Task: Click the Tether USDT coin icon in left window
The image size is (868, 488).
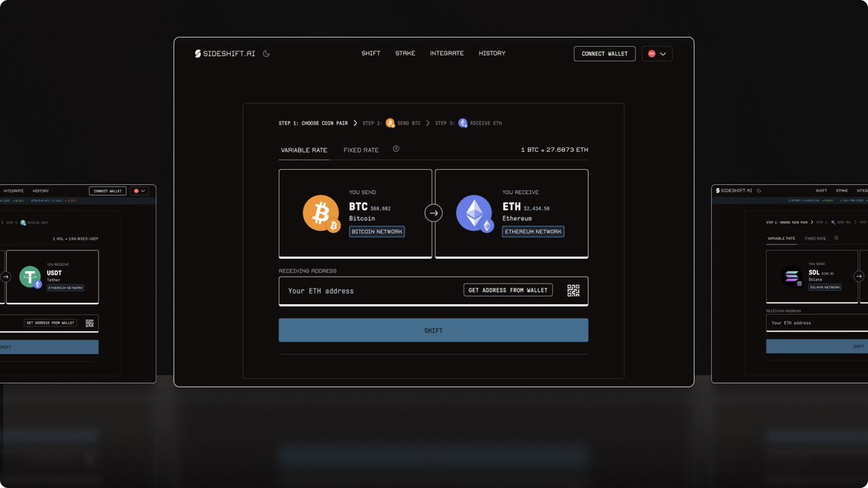Action: click(30, 277)
